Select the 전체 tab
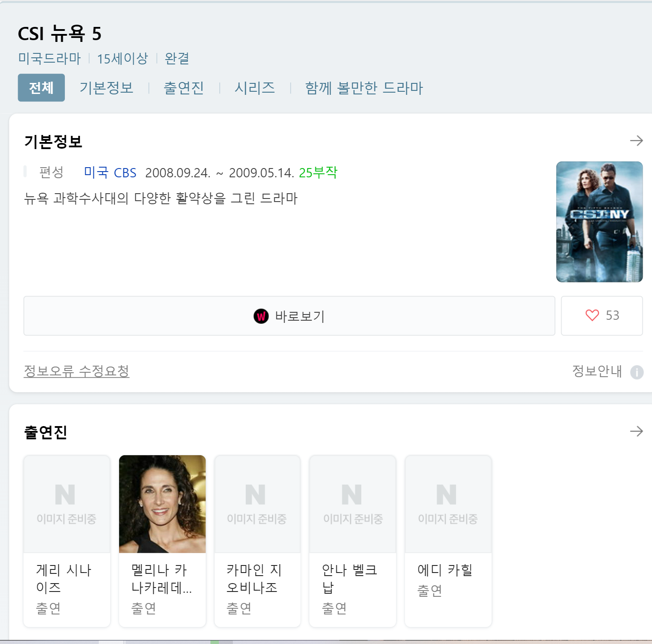652x644 pixels. point(41,88)
